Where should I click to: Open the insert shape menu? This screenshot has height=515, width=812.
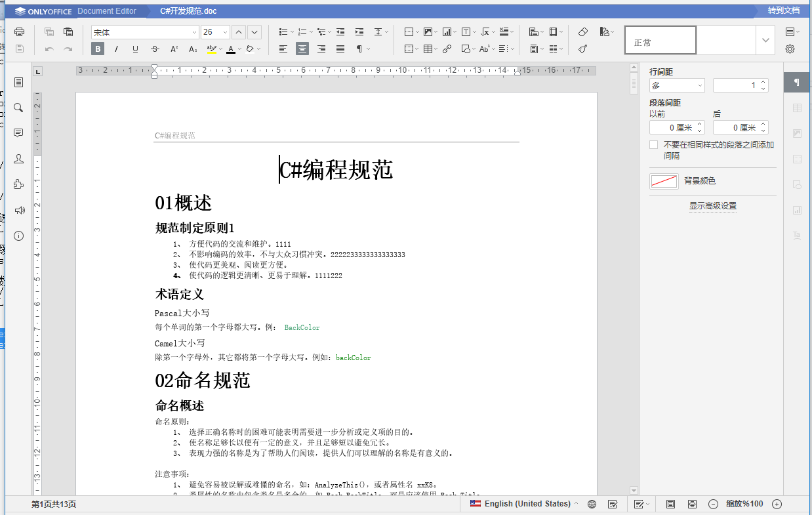pyautogui.click(x=468, y=49)
